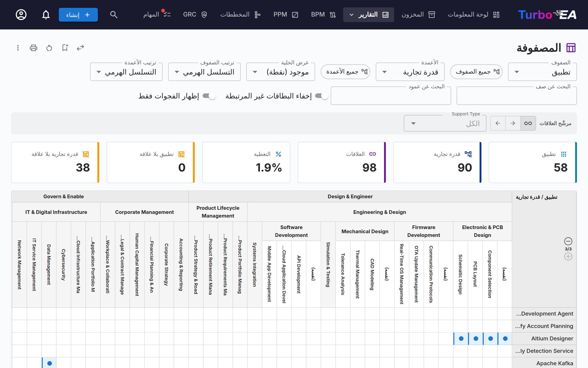Image resolution: width=588 pixels, height=368 pixels.
Task: Click the IT & Digital Infrastructure header
Action: [x=56, y=212]
